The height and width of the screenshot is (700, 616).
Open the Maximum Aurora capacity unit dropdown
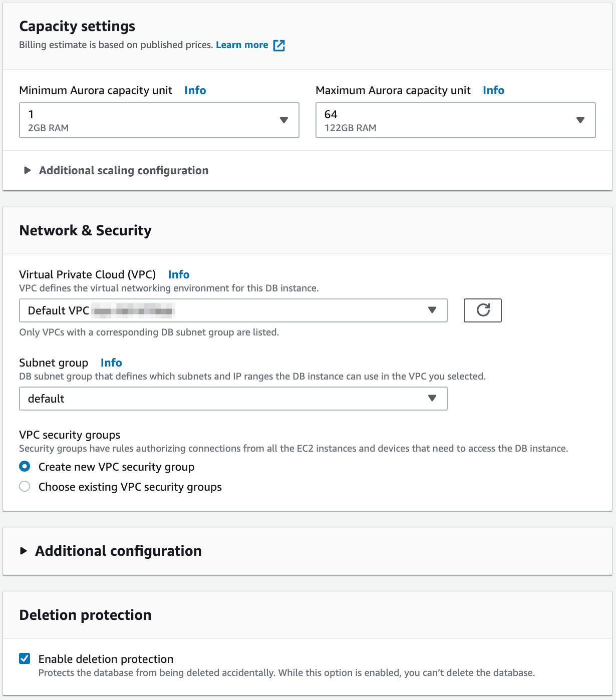tap(446, 120)
